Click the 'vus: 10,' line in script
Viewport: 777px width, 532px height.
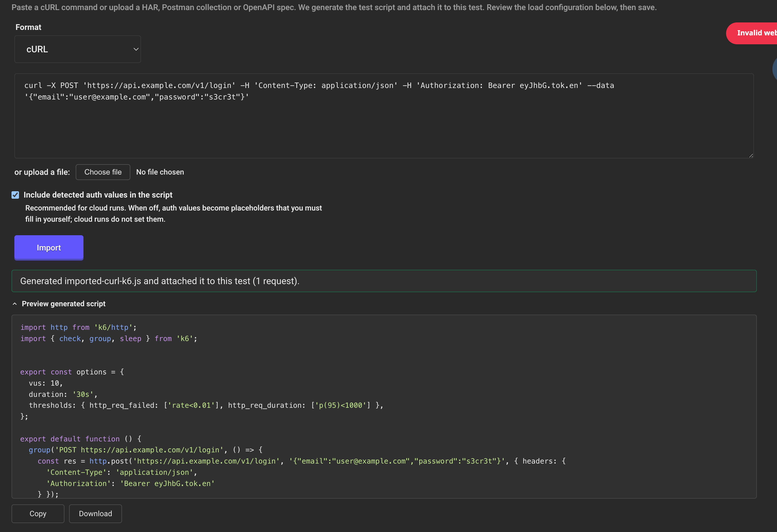tap(46, 383)
